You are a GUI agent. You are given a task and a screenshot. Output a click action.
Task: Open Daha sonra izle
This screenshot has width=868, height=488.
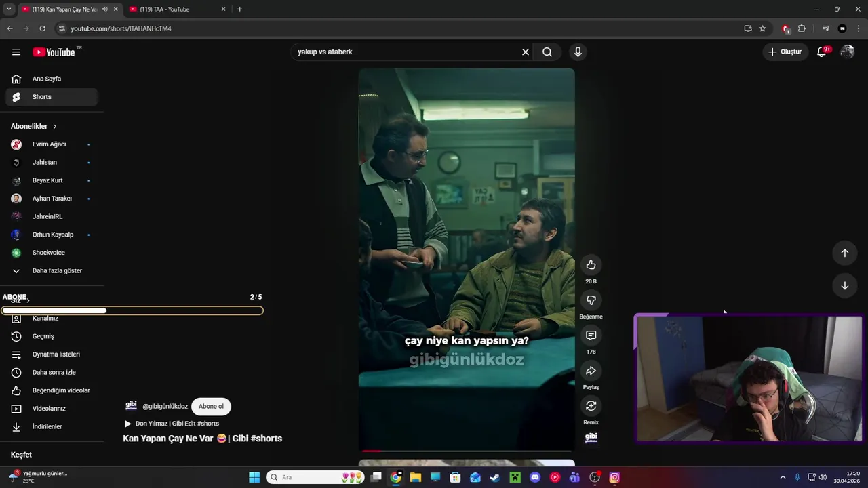click(x=52, y=373)
